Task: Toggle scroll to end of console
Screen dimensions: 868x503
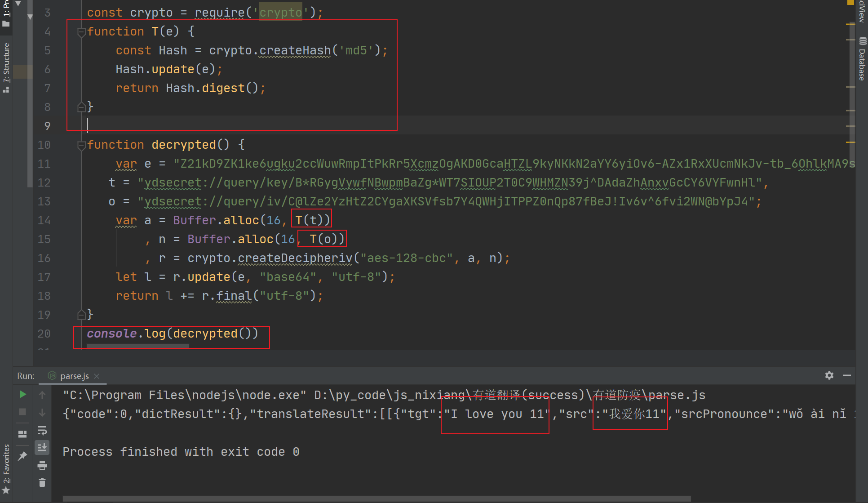Action: coord(42,447)
